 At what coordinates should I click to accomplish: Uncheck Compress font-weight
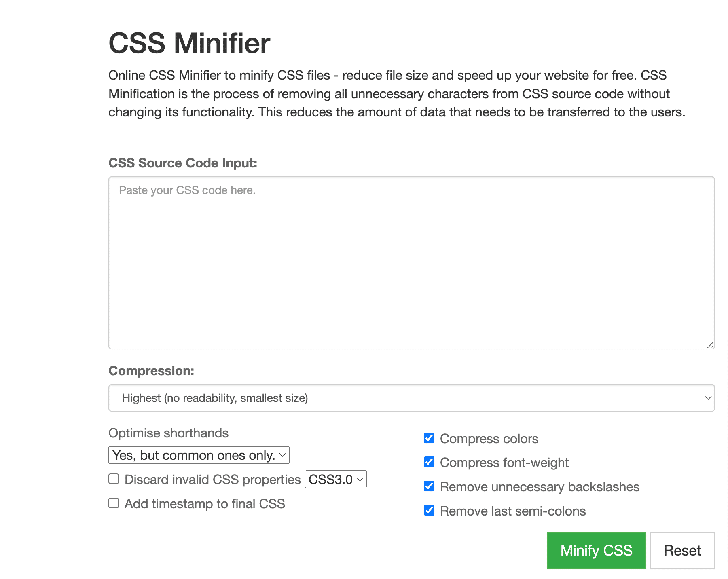point(429,462)
